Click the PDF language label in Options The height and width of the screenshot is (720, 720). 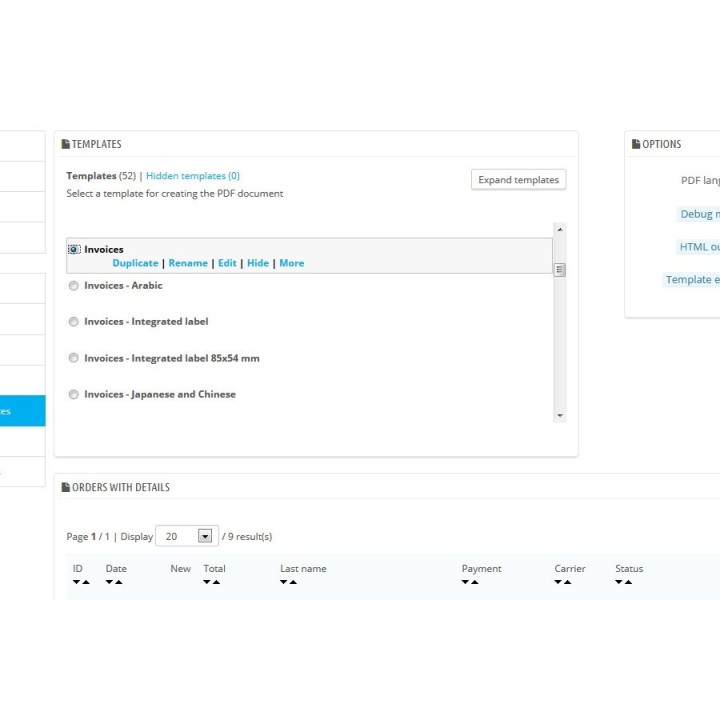700,180
